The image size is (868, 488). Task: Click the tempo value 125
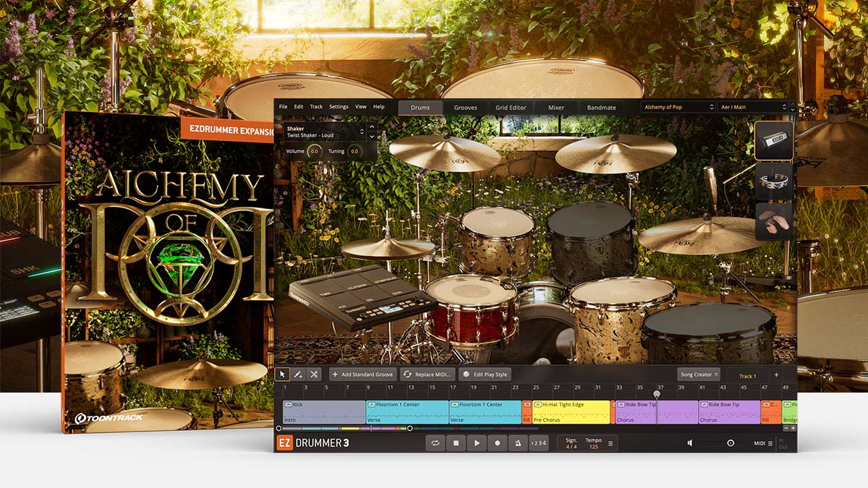pos(593,447)
